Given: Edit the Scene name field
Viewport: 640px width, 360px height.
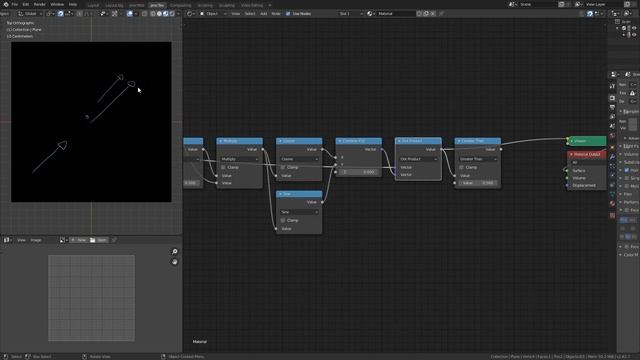Looking at the screenshot, I should [x=538, y=4].
